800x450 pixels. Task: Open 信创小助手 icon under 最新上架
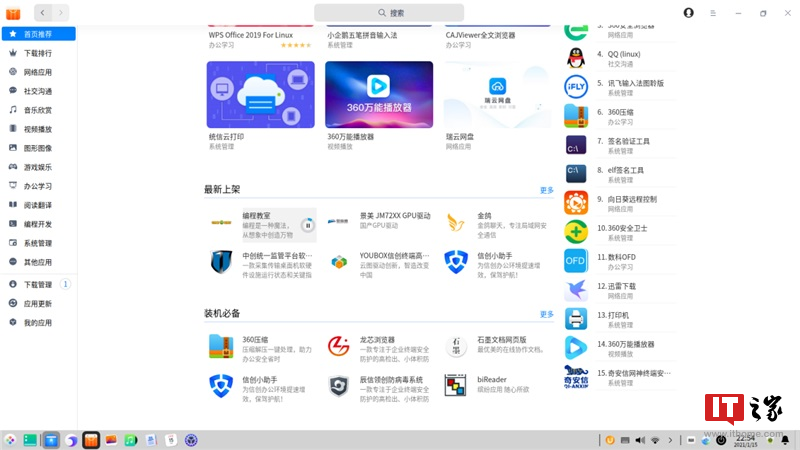[456, 262]
